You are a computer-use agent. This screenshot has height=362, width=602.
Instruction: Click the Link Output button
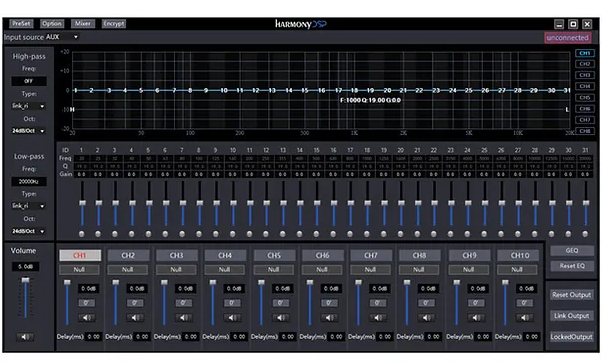coord(571,316)
